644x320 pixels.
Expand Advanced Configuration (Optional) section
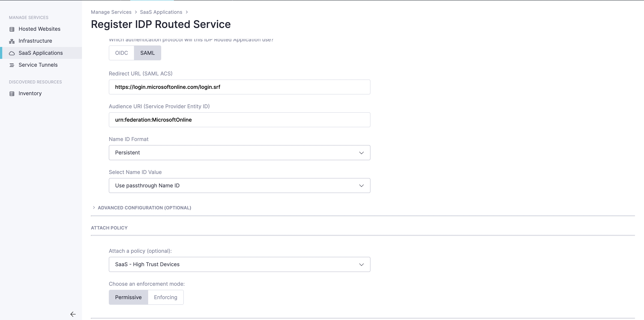pos(144,208)
